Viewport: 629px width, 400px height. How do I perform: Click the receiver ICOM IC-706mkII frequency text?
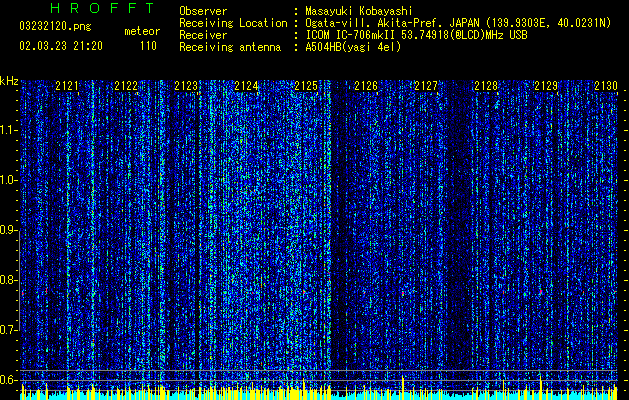pos(416,35)
